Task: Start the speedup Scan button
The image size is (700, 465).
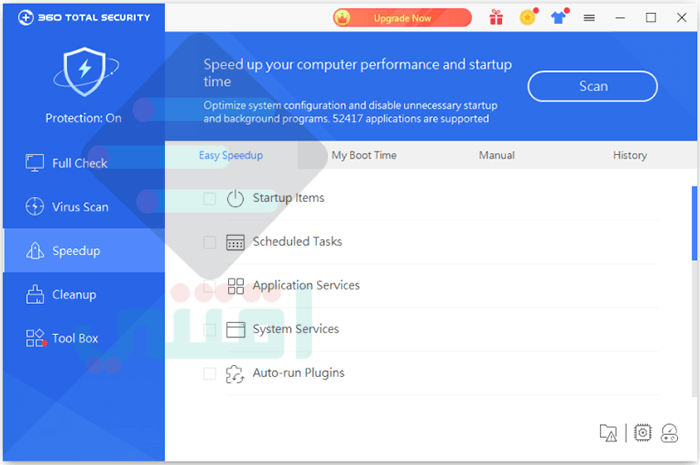Action: click(x=592, y=86)
